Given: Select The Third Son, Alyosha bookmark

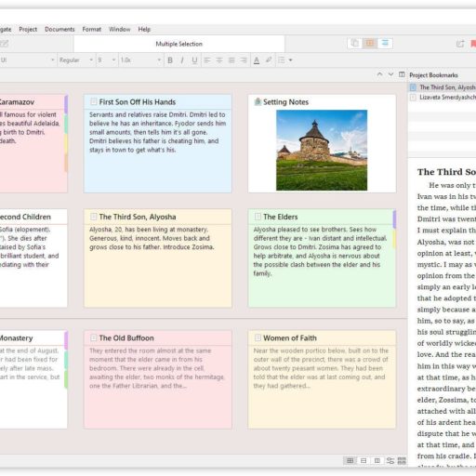Looking at the screenshot, I should (443, 87).
